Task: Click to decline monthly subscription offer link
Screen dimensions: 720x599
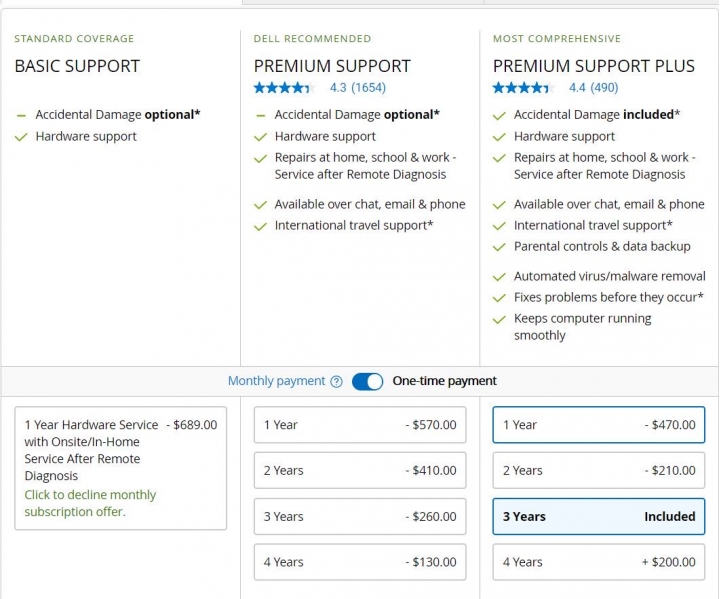Action: pos(90,503)
